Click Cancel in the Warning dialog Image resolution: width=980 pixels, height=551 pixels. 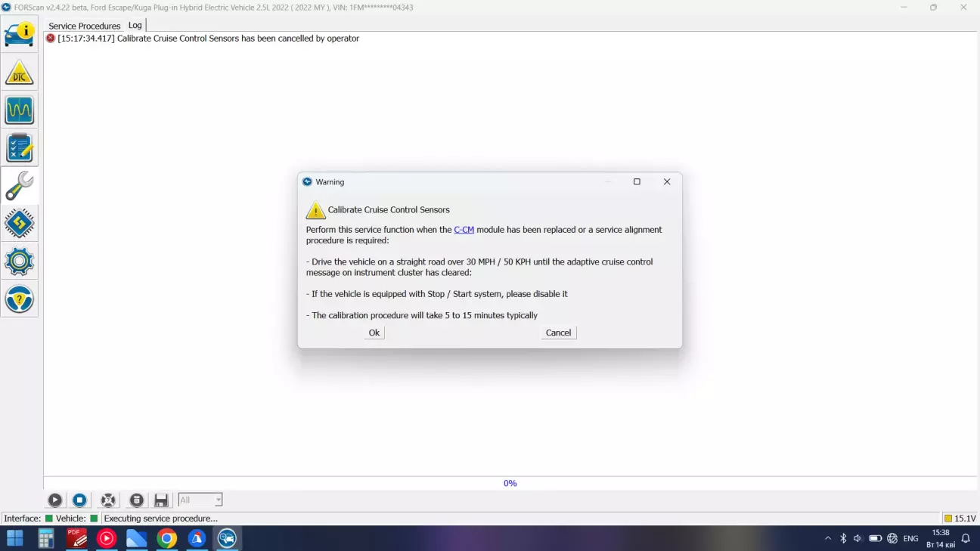[558, 333]
